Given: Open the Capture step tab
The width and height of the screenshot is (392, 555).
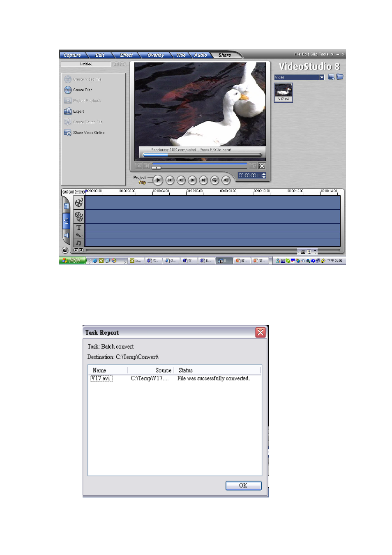Looking at the screenshot, I should coord(72,55).
